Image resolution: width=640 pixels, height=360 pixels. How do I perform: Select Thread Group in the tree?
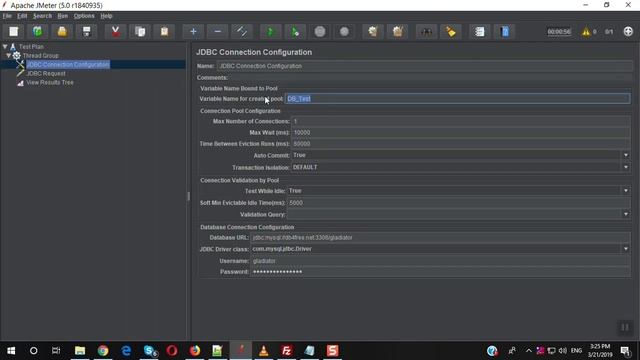click(x=40, y=56)
